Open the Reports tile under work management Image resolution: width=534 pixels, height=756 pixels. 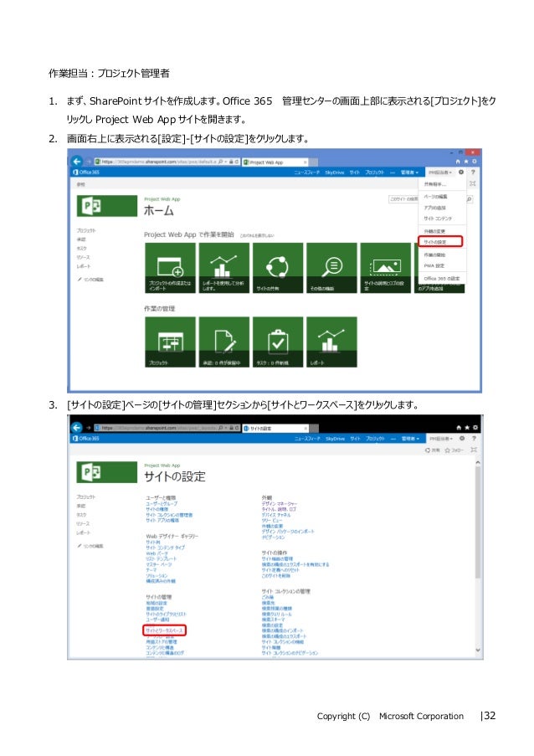(x=331, y=342)
